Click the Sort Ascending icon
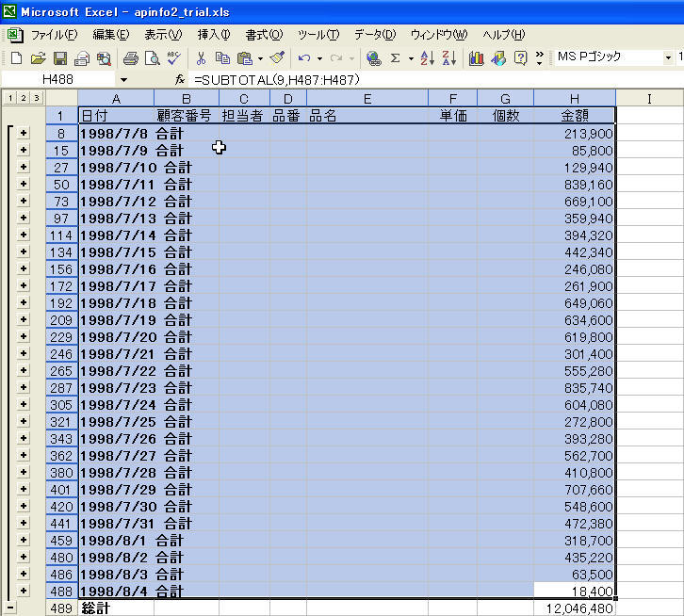 tap(426, 58)
